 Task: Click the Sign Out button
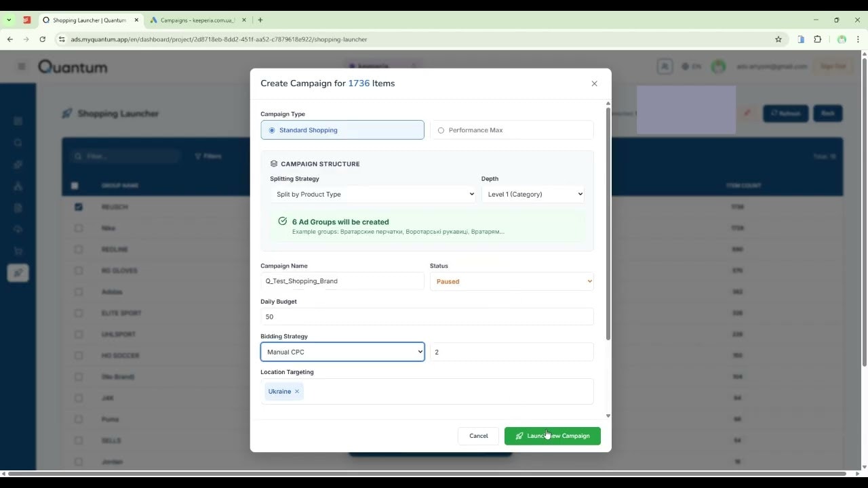click(833, 66)
